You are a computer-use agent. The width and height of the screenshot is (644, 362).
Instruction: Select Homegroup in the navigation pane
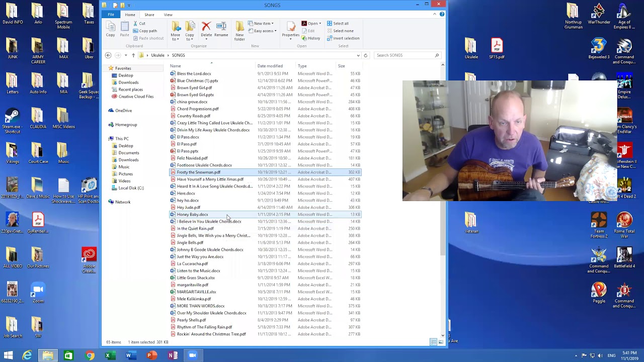122,124
